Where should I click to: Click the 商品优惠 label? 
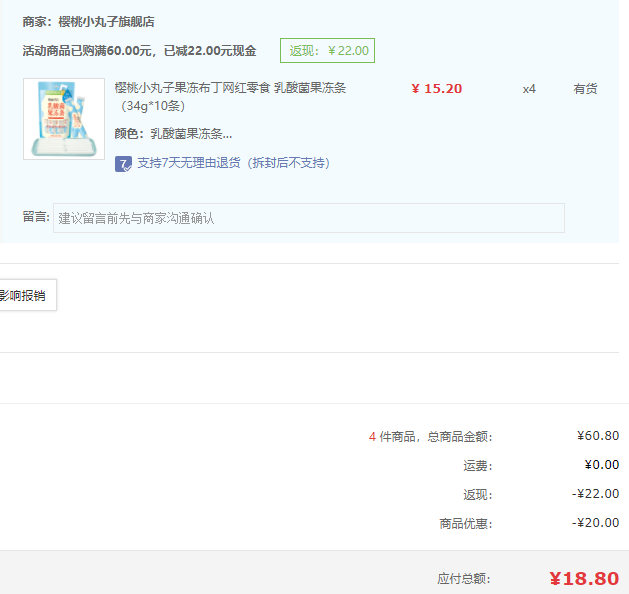(466, 523)
